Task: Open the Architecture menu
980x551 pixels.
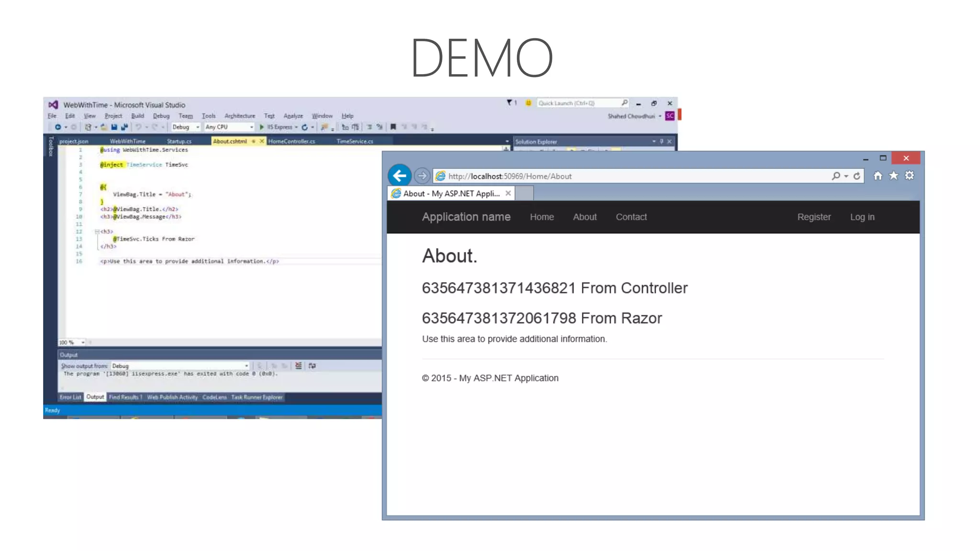Action: [x=240, y=116]
